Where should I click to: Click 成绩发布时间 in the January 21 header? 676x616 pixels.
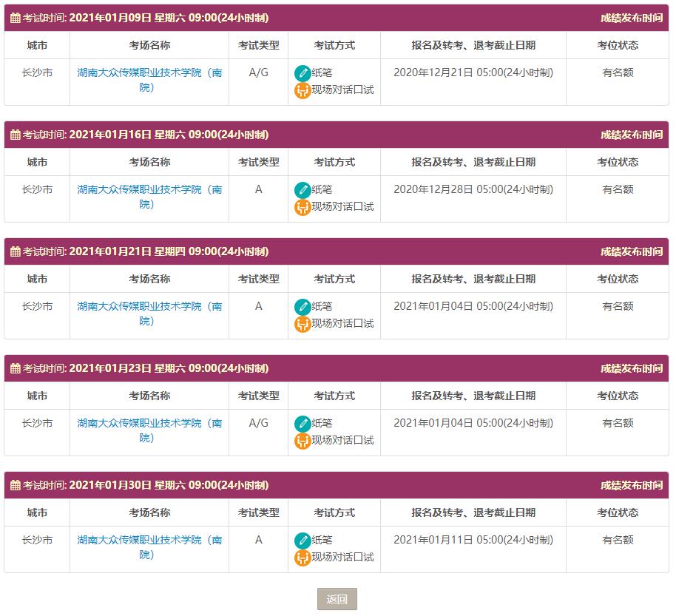(631, 252)
